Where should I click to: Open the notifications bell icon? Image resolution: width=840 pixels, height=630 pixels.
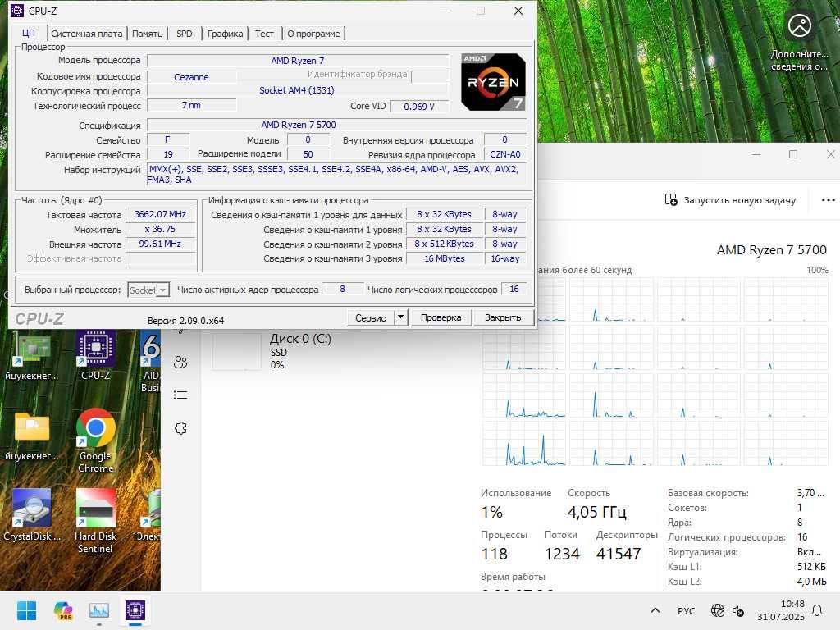(818, 610)
